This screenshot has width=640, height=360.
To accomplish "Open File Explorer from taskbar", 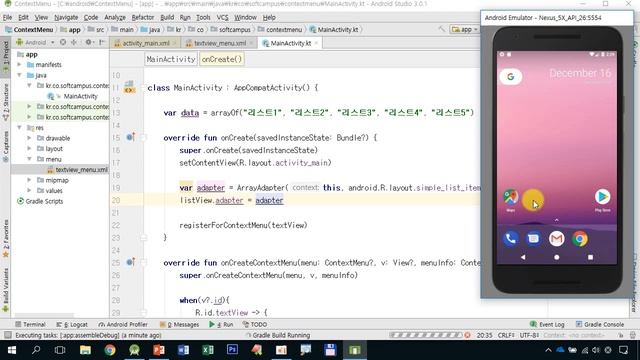I will 85,350.
